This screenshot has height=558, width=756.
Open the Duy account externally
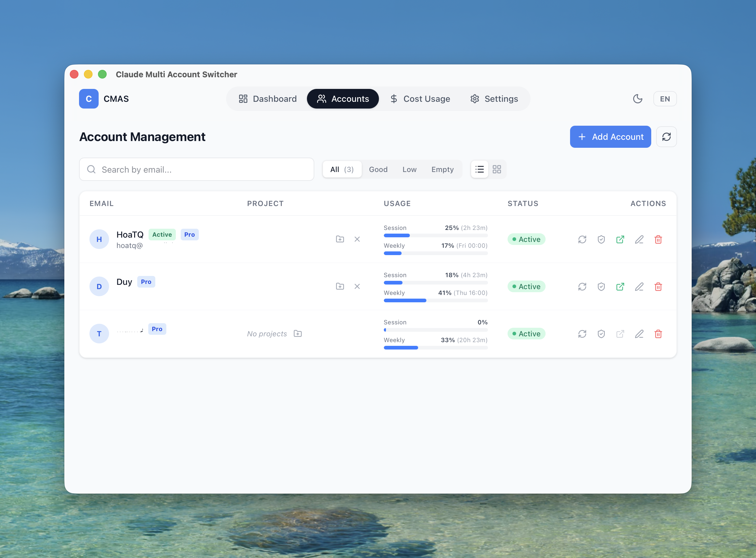(620, 287)
